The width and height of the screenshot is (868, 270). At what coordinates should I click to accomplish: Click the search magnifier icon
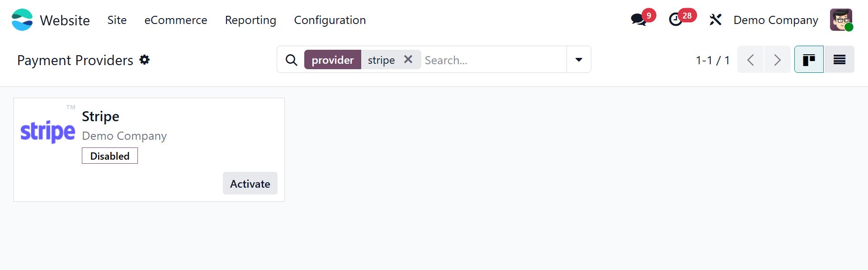[x=292, y=60]
